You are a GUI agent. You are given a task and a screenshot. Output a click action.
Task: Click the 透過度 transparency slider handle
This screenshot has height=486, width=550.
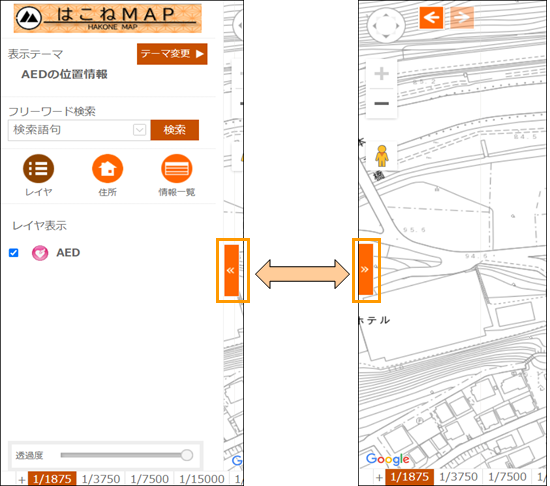click(187, 455)
